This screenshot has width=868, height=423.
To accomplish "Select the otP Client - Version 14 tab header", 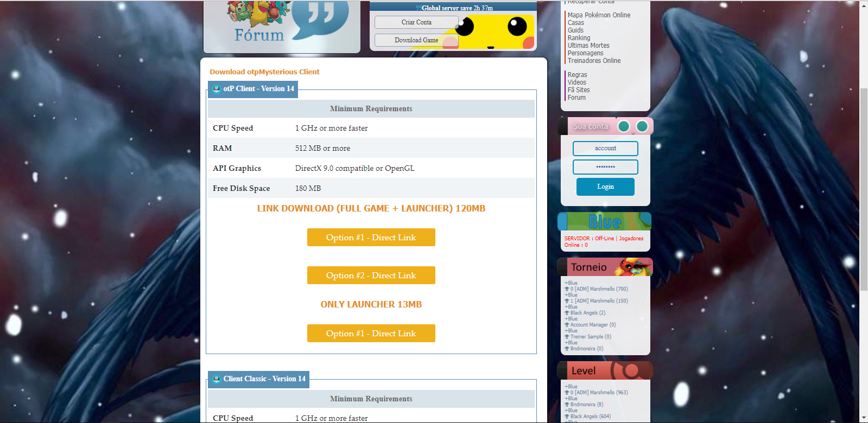I will 253,89.
